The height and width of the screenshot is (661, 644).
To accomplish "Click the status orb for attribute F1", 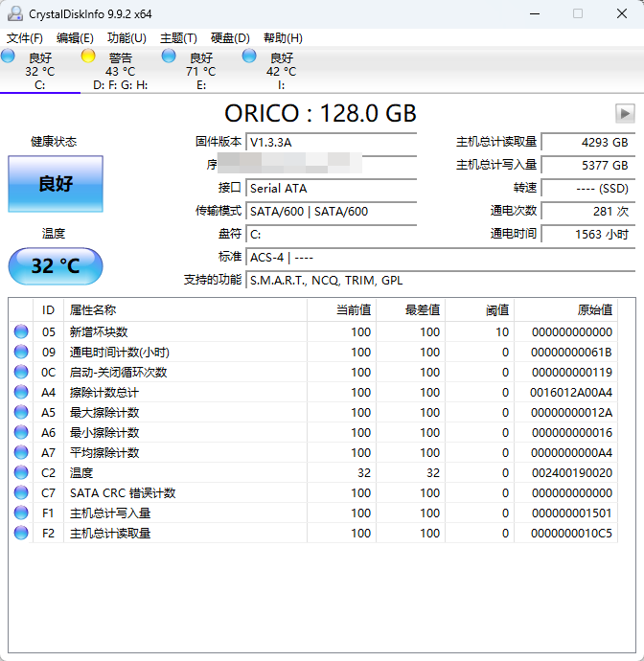I will 21,513.
